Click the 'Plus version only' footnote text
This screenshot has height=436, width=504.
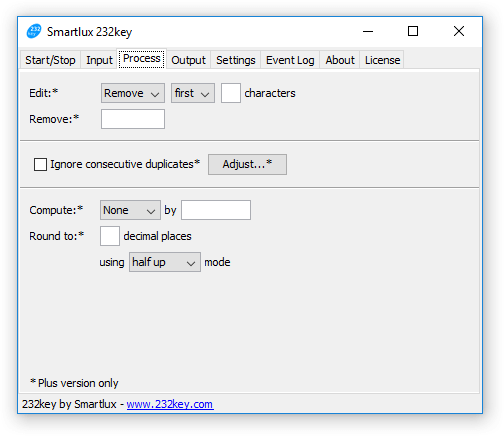[74, 383]
